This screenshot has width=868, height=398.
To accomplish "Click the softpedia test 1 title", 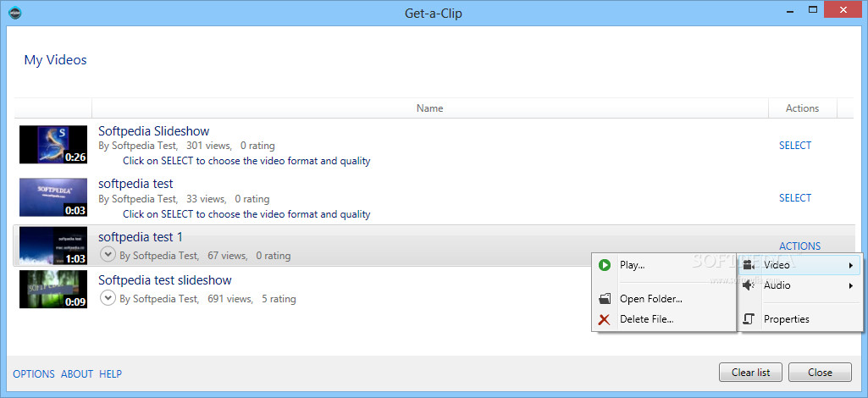I will (x=141, y=237).
